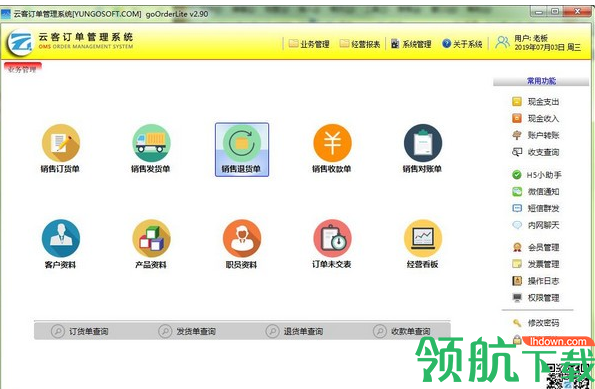Click the 订货单查询 button
The image size is (595, 389).
pyautogui.click(x=80, y=331)
